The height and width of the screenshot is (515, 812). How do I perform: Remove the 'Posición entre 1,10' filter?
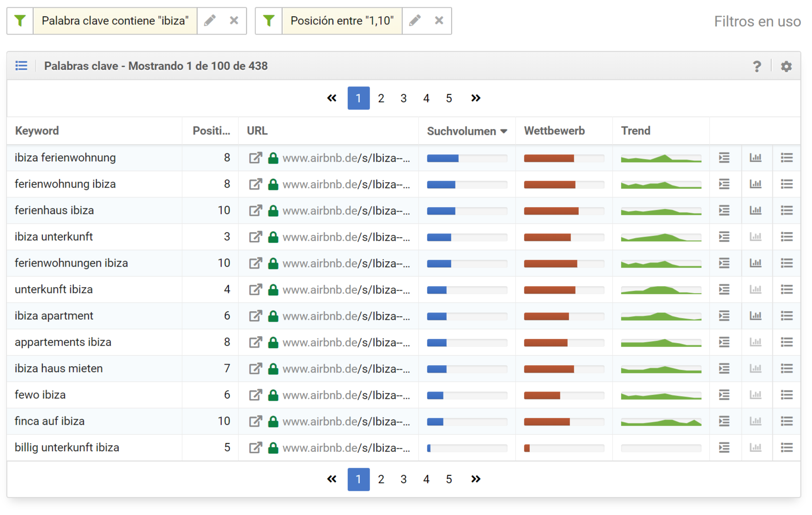click(439, 21)
